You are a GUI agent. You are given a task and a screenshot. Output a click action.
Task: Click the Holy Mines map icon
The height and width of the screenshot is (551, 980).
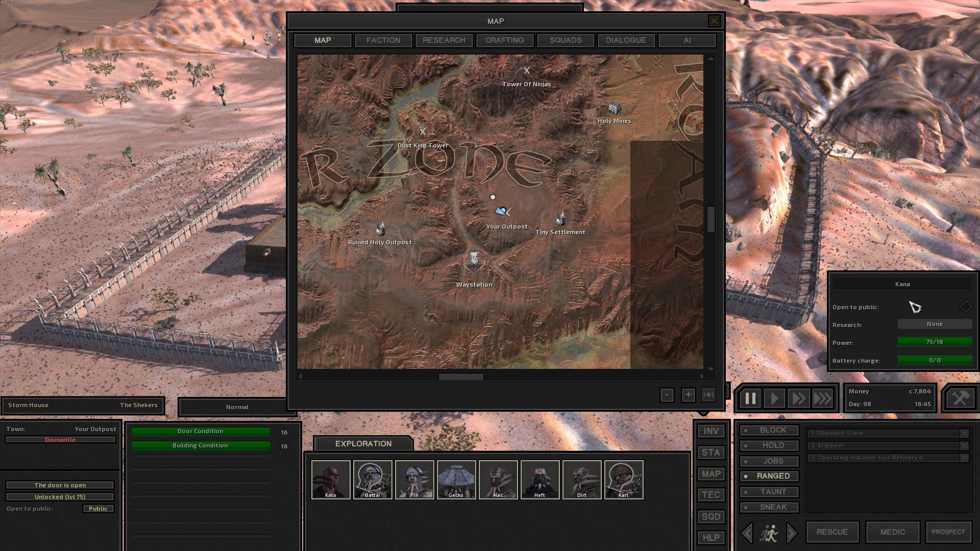point(615,108)
